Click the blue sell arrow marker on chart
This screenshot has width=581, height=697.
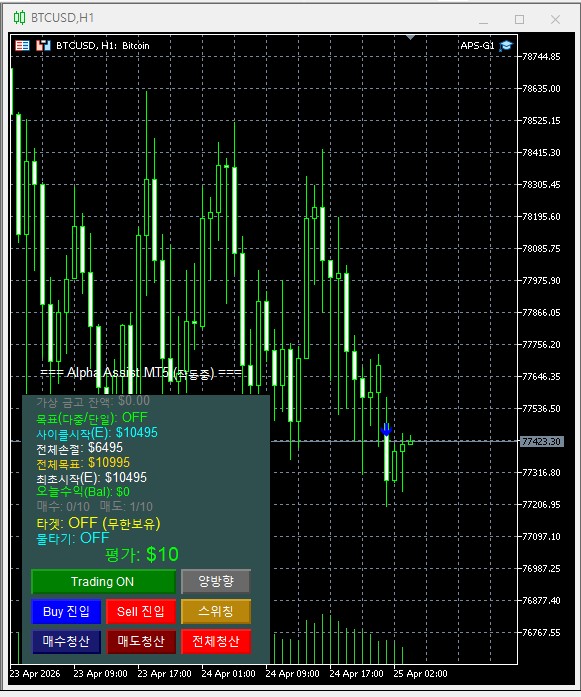point(386,429)
